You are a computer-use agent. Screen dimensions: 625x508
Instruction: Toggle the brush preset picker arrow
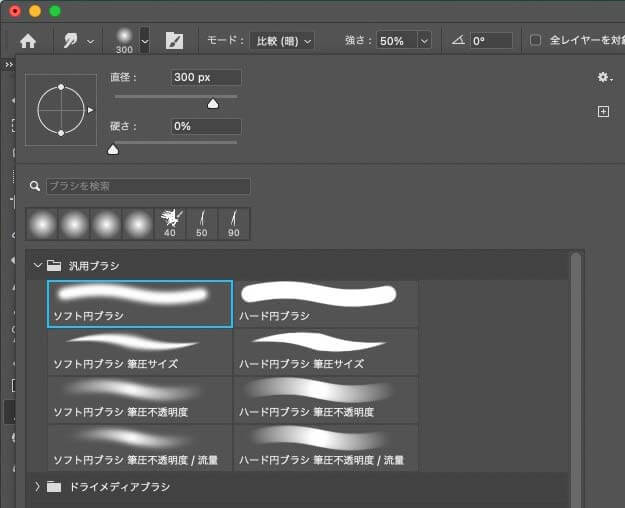tap(145, 41)
